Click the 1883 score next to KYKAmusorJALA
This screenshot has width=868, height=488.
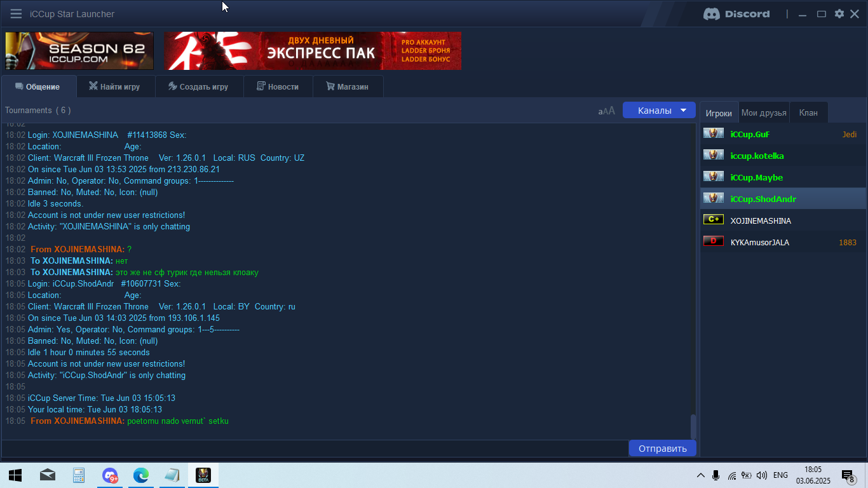847,242
